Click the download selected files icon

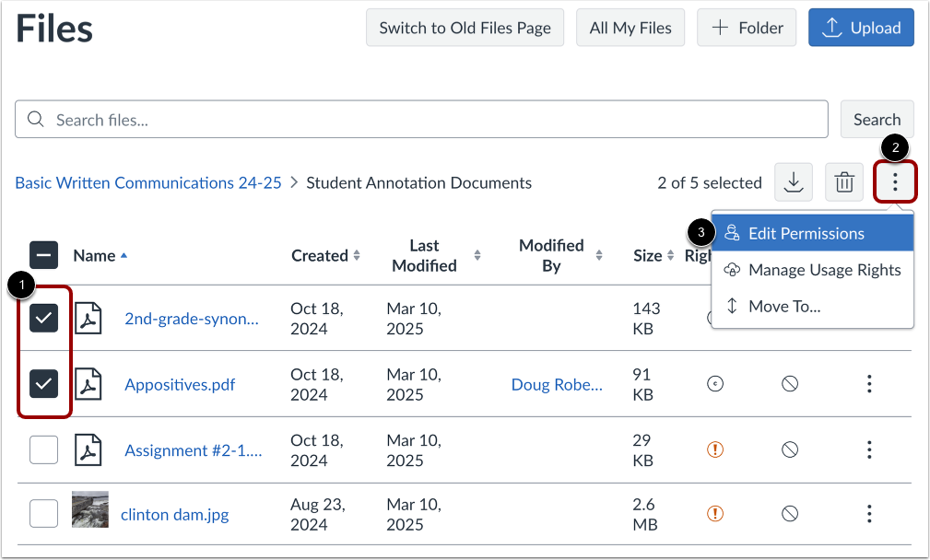pyautogui.click(x=794, y=181)
